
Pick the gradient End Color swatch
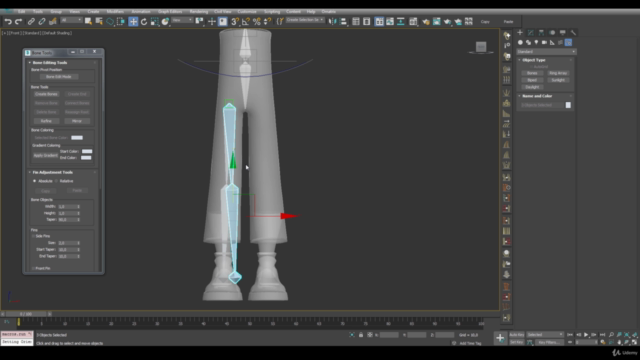86,158
